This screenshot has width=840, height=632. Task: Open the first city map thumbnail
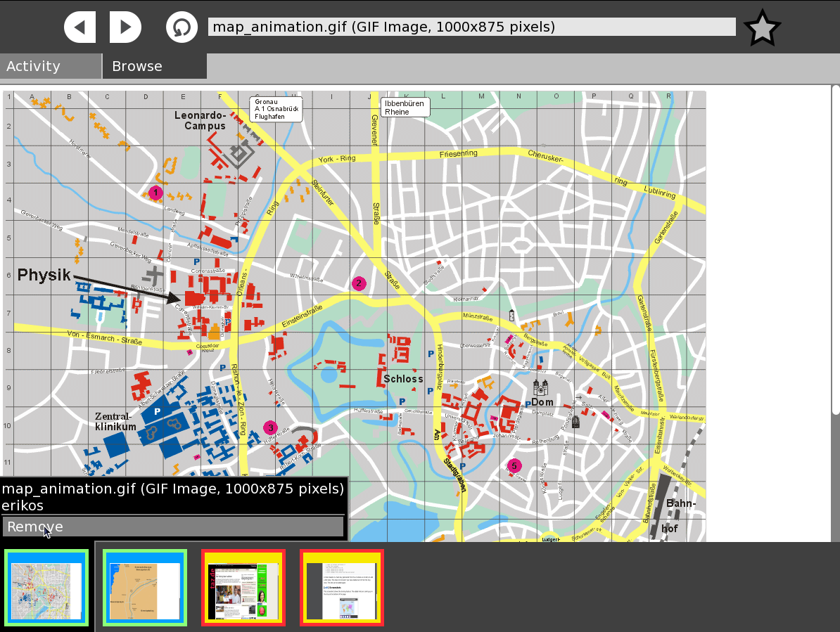46,588
